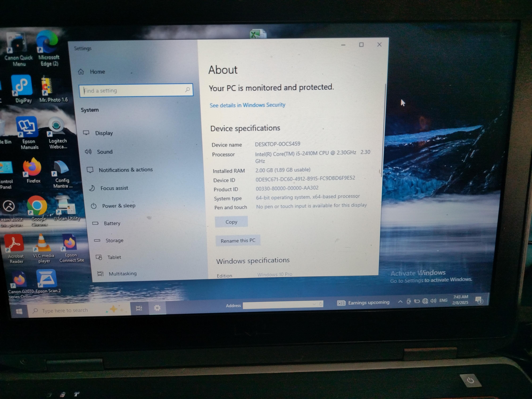Viewport: 532px width, 399px height.
Task: Open the Address toolbar dropdown arrow
Action: click(314, 304)
